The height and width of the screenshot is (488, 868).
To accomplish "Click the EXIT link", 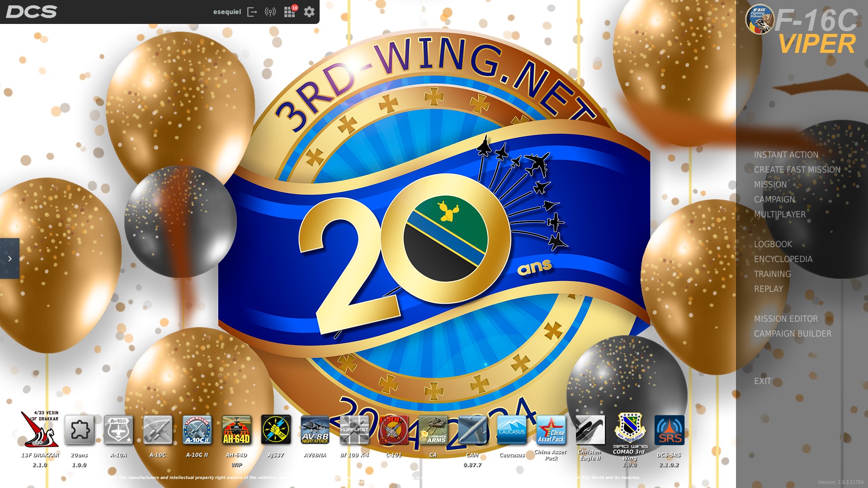I will [x=762, y=381].
